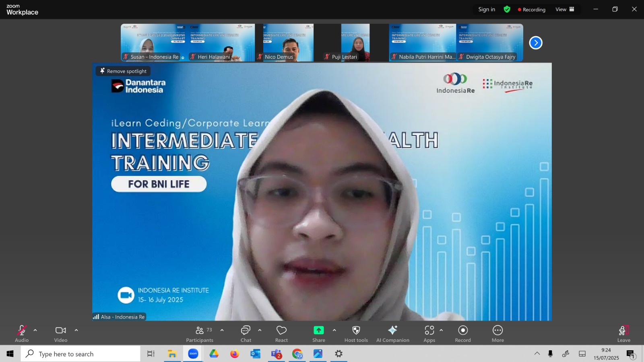Open the View layout menu
The image size is (644, 362).
565,9
